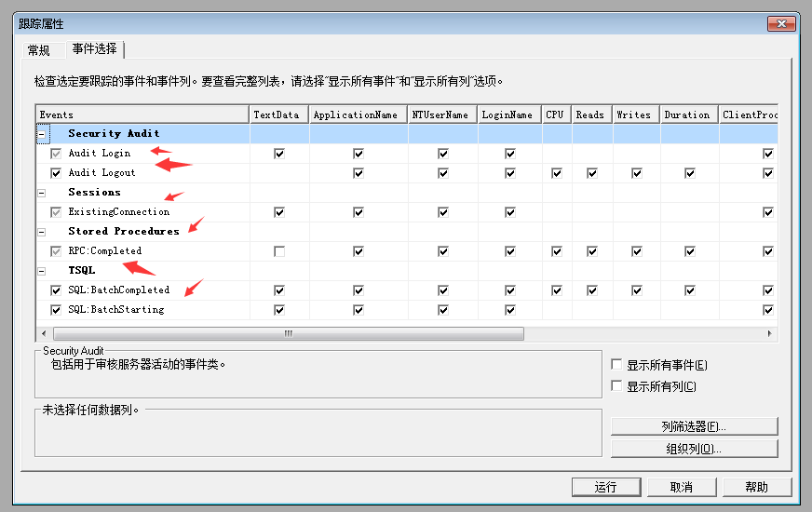Switch to the 常规 tab
The width and height of the screenshot is (812, 512).
point(39,50)
